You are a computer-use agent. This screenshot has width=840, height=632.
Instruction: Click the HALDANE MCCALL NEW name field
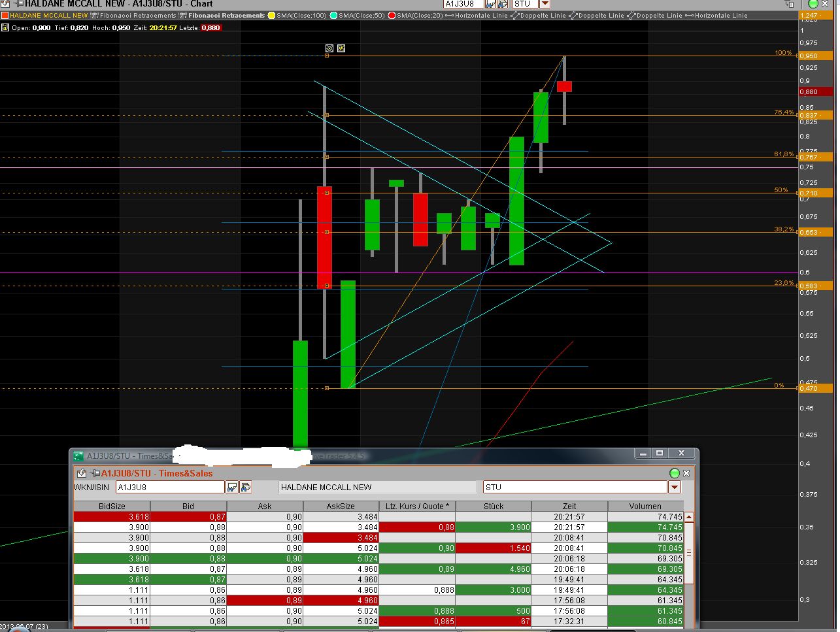[378, 487]
